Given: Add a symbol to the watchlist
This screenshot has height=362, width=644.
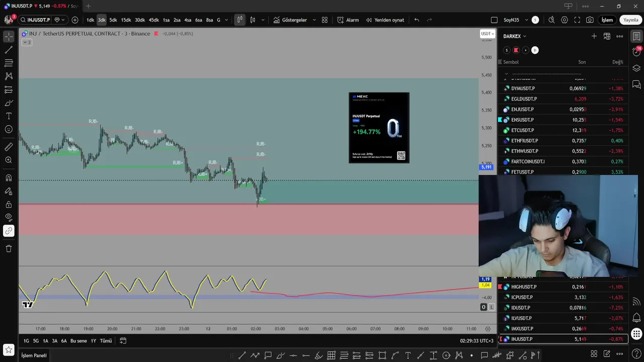Looking at the screenshot, I should [594, 36].
